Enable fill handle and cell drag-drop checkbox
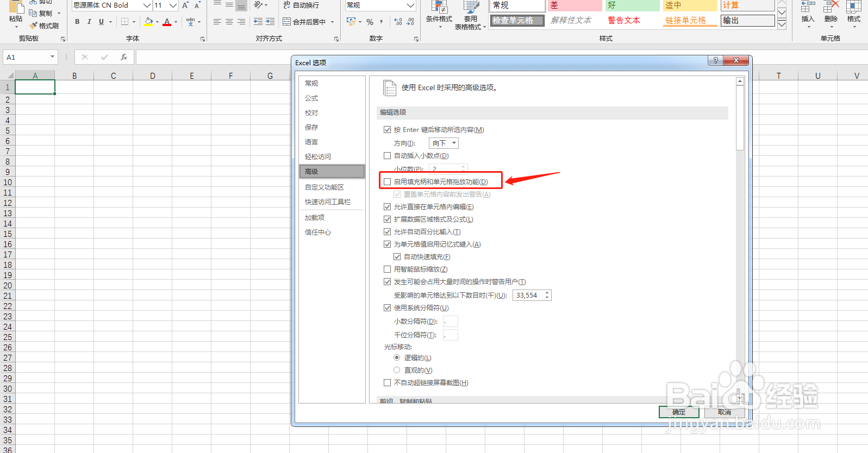The height and width of the screenshot is (453, 868). coord(388,182)
